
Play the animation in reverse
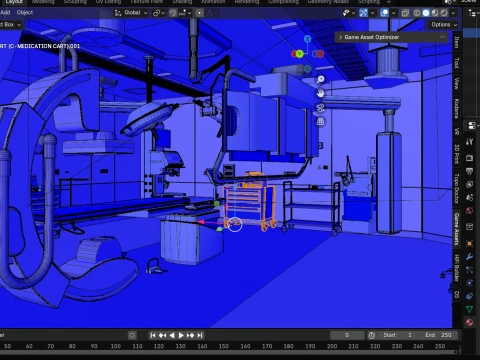(172, 335)
